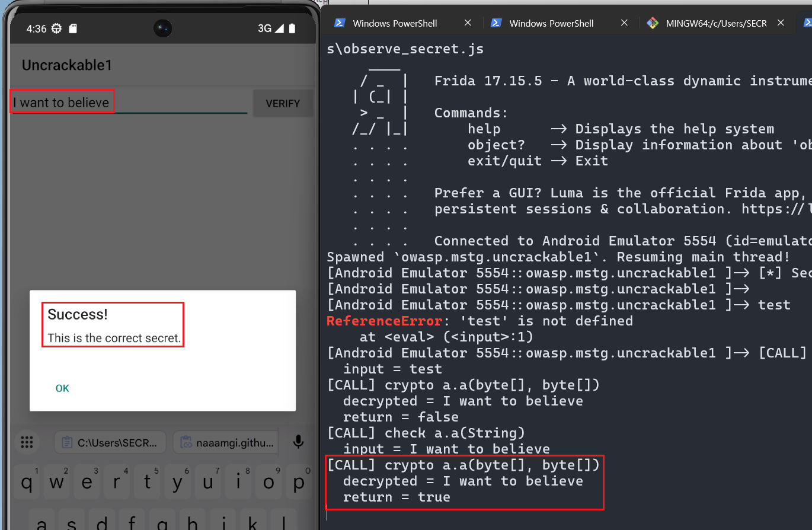Tap OK in the Success dialog
The image size is (812, 530).
coord(62,388)
